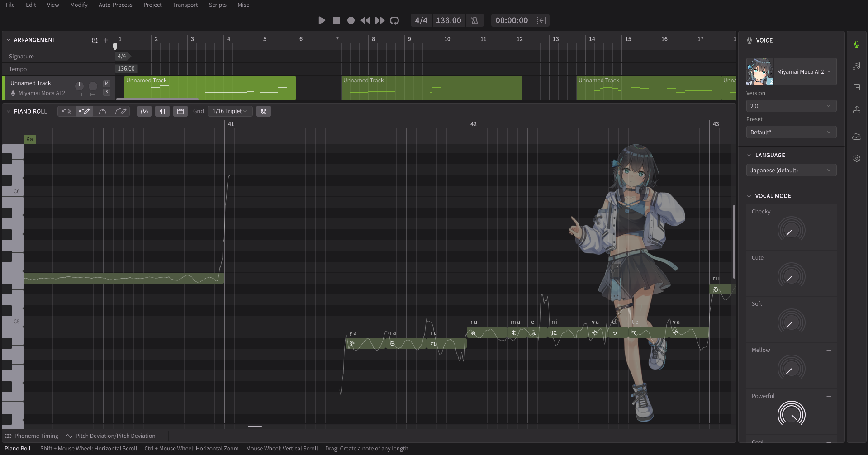The width and height of the screenshot is (868, 455).
Task: Select the pitch curve tool
Action: [103, 111]
